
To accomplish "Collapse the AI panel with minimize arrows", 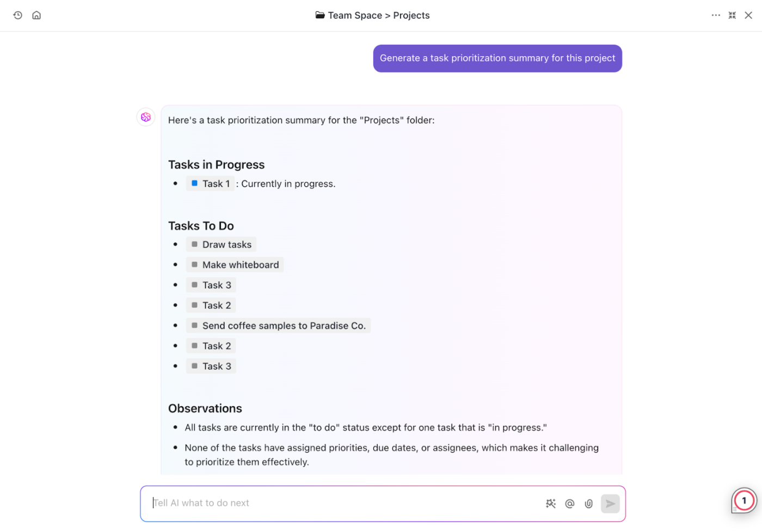I will [x=732, y=15].
